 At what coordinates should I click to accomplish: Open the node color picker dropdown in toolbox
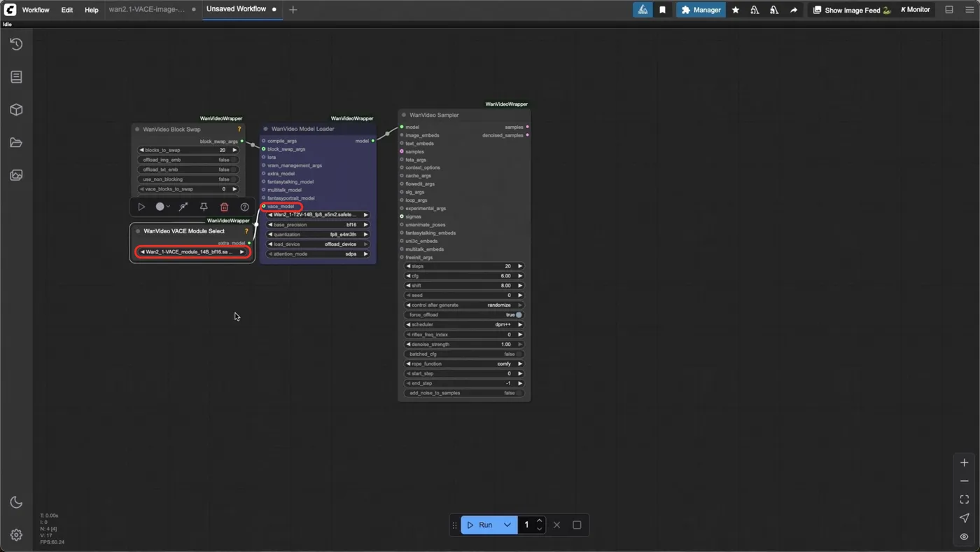(162, 207)
